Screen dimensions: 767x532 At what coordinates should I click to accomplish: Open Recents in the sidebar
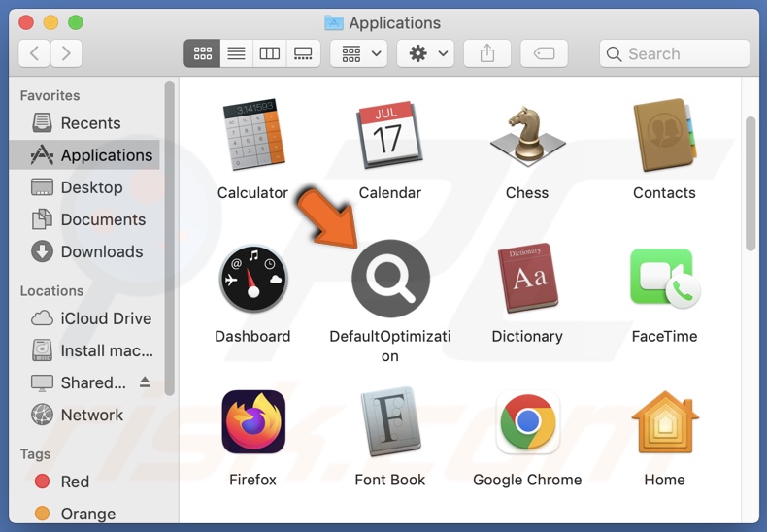click(84, 123)
